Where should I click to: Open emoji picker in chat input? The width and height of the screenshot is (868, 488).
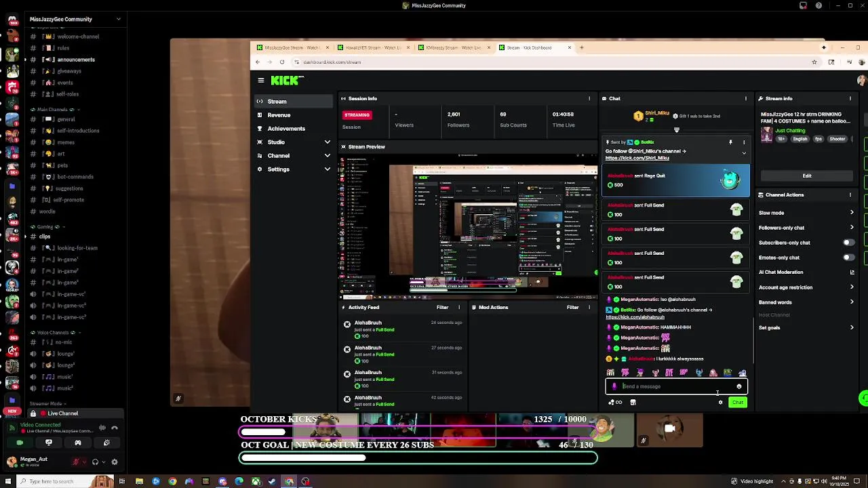(x=739, y=386)
